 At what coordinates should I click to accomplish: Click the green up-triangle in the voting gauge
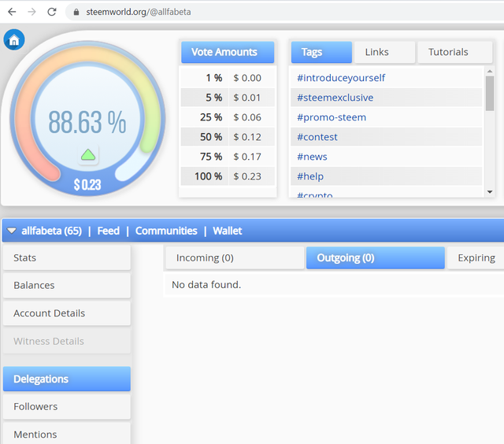pos(88,155)
